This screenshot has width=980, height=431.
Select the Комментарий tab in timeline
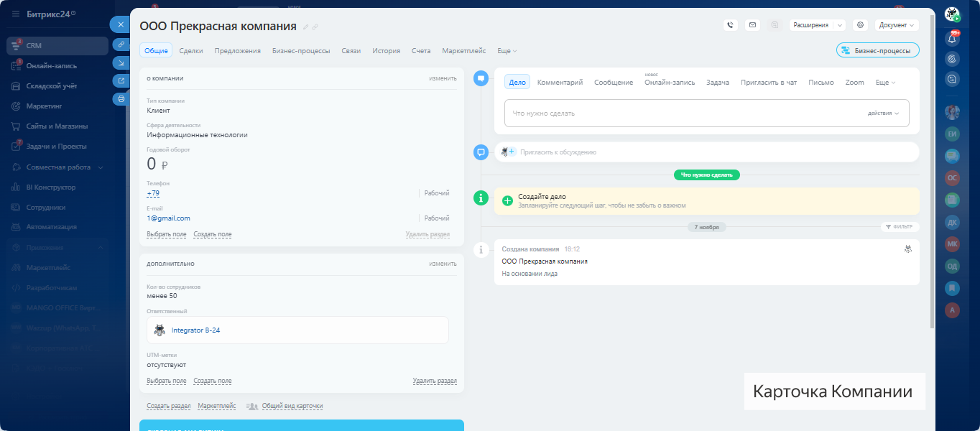click(x=560, y=83)
